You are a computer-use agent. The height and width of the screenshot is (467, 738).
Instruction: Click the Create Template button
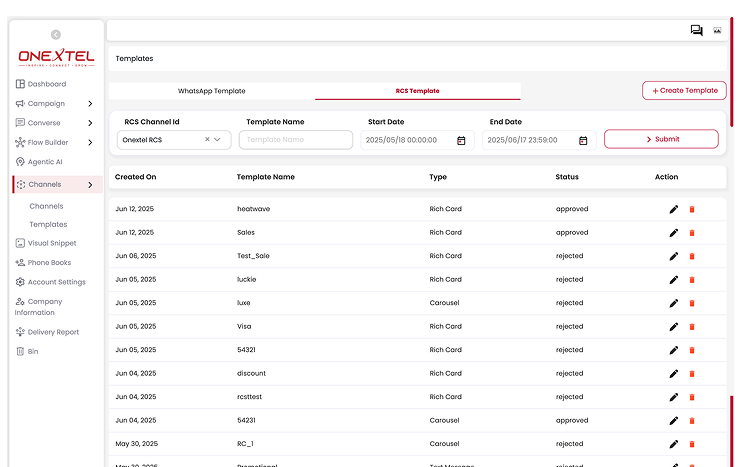[684, 90]
